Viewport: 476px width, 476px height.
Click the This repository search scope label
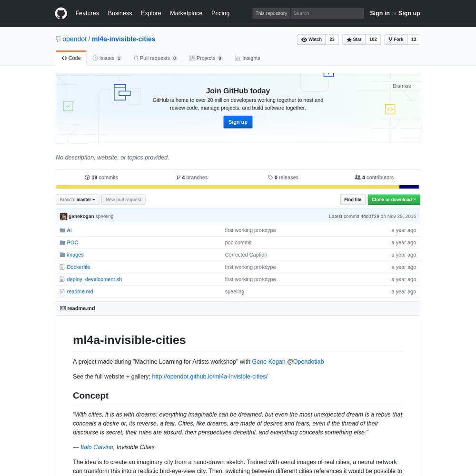[271, 13]
